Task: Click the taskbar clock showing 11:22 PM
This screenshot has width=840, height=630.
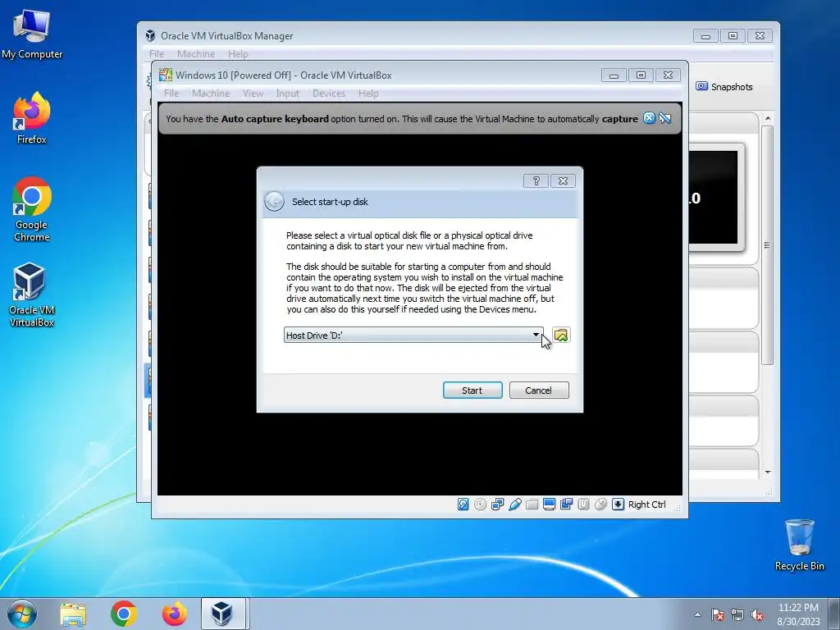Action: (798, 614)
